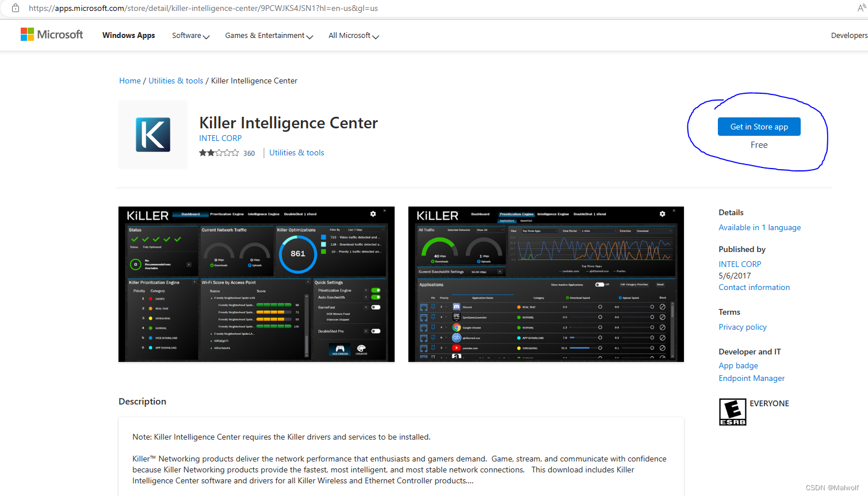Click the App badge link
Image resolution: width=868 pixels, height=496 pixels.
click(x=739, y=366)
